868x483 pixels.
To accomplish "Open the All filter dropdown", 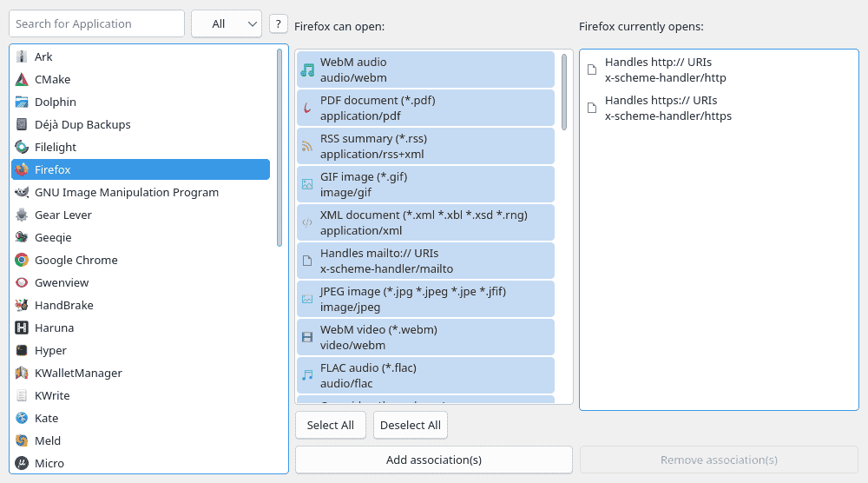I will point(227,23).
